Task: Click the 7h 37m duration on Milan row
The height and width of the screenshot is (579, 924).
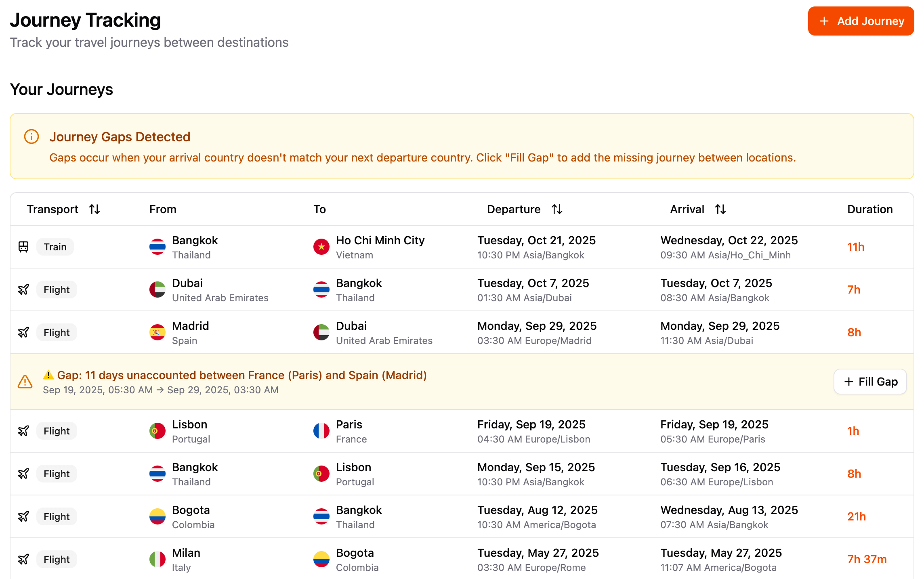Action: pos(867,559)
